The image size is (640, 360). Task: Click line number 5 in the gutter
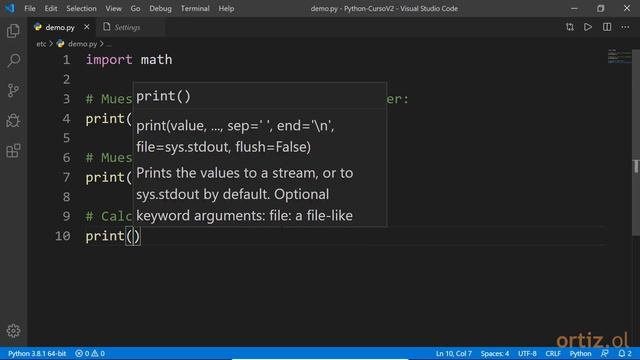coord(67,138)
